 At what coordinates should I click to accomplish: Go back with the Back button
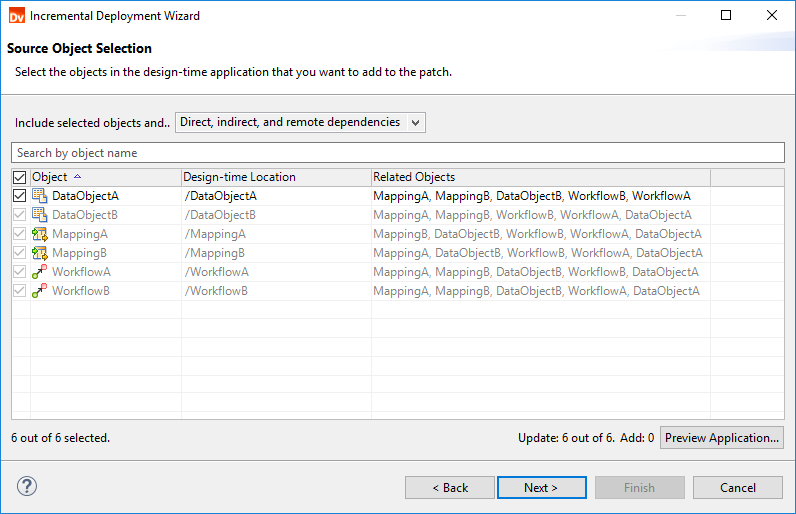(450, 488)
